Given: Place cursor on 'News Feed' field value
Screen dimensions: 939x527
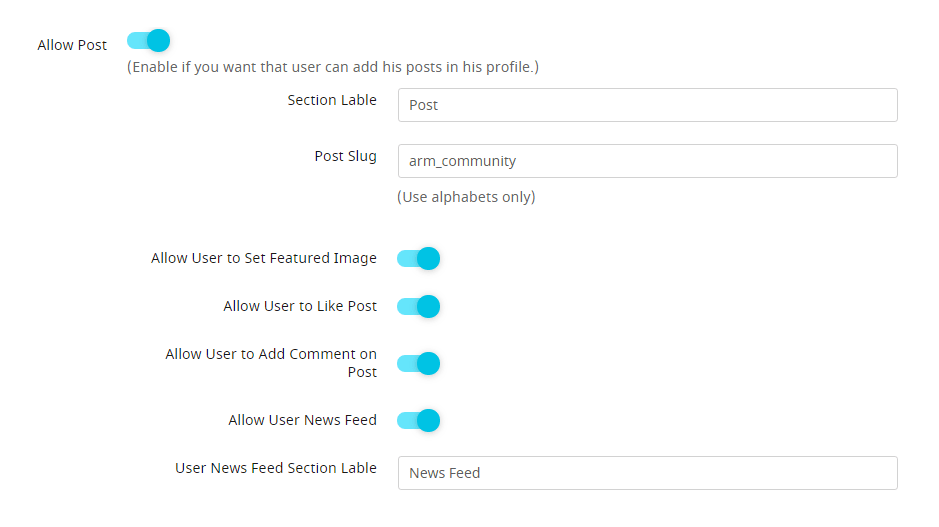Looking at the screenshot, I should pyautogui.click(x=444, y=473).
